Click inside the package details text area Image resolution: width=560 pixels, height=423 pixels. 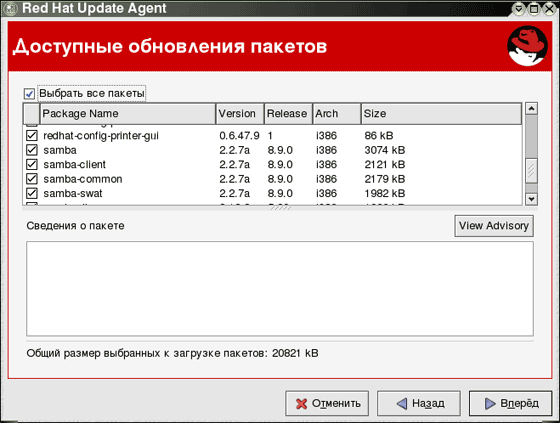[x=280, y=289]
